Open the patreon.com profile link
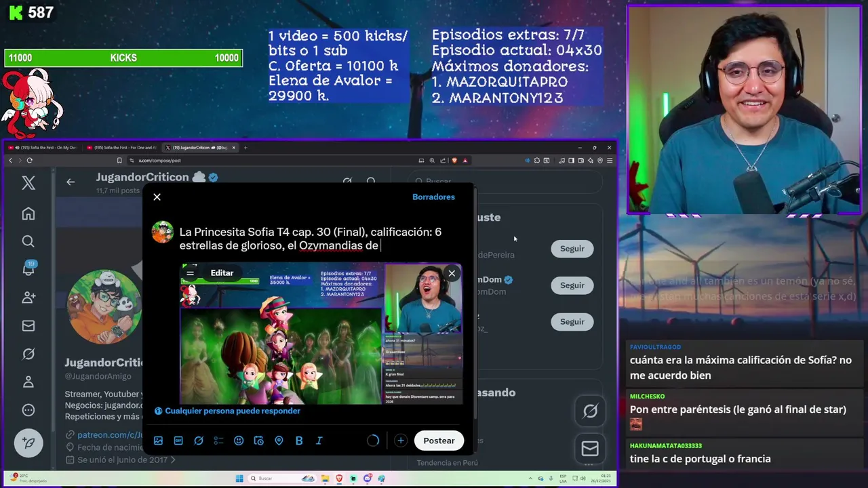This screenshot has width=868, height=488. tap(110, 435)
